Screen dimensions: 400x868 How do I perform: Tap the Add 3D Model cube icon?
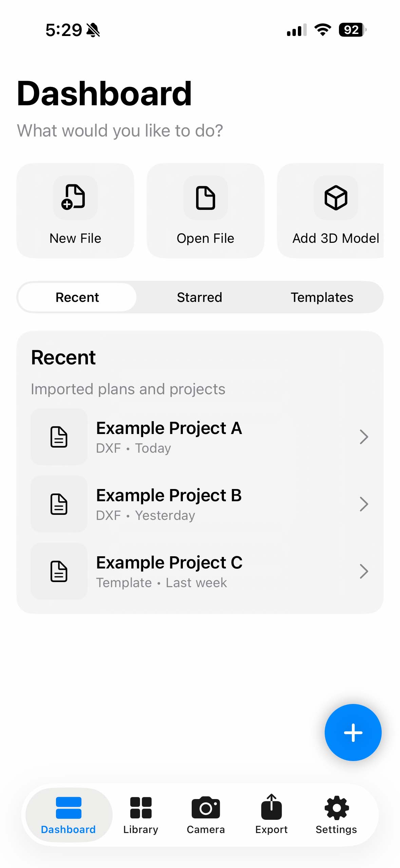click(x=336, y=197)
